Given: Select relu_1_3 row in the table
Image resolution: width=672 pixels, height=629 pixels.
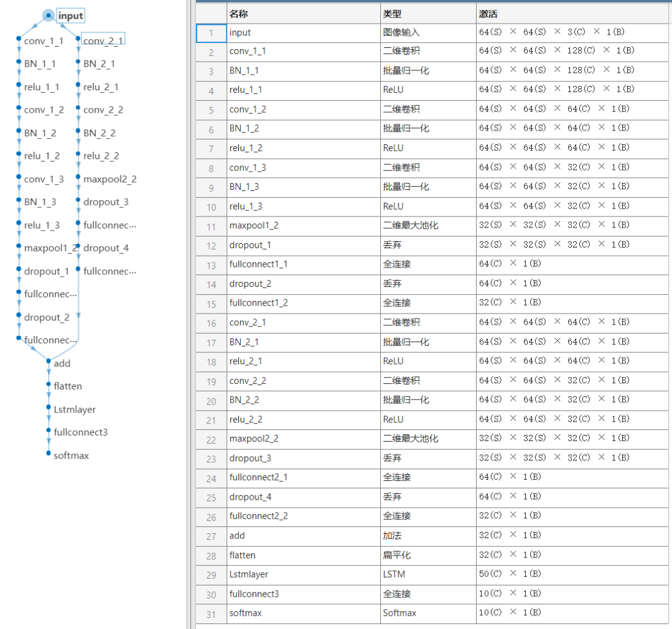Looking at the screenshot, I should [x=432, y=207].
